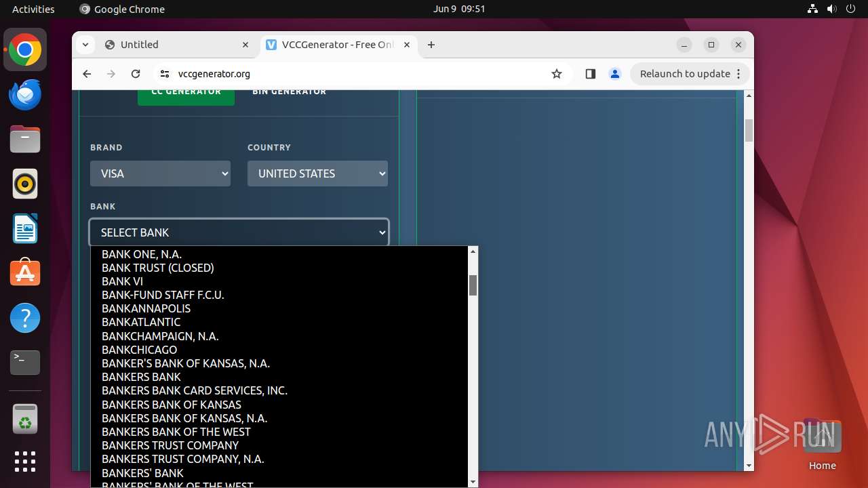
Task: Collapse the SELECT BANK dropdown
Action: pyautogui.click(x=239, y=232)
